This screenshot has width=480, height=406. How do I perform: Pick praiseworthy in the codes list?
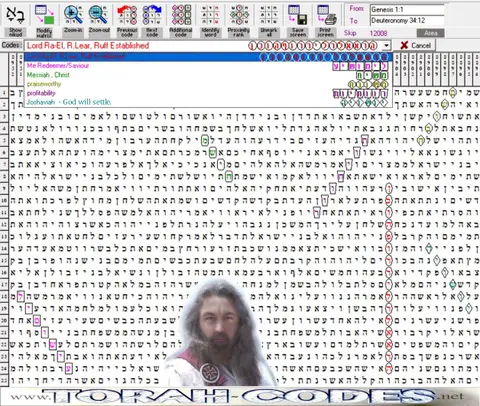(208, 84)
